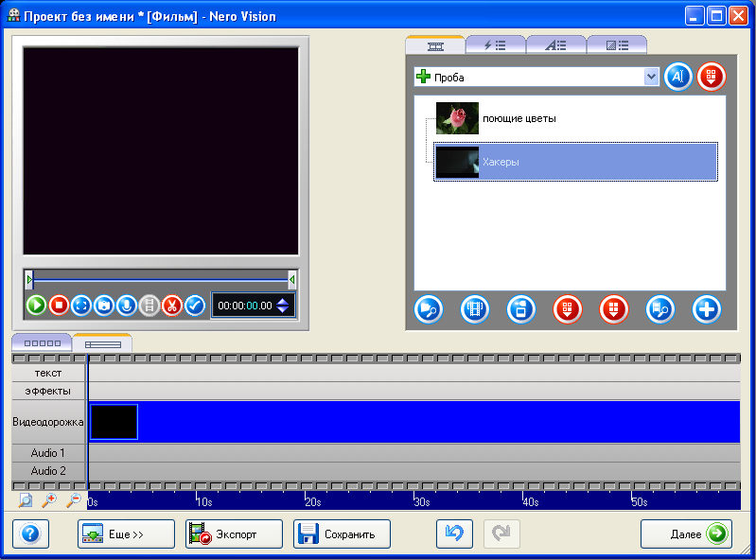Click the dark Хакеры thumbnail image
The height and width of the screenshot is (560, 756).
point(457,162)
